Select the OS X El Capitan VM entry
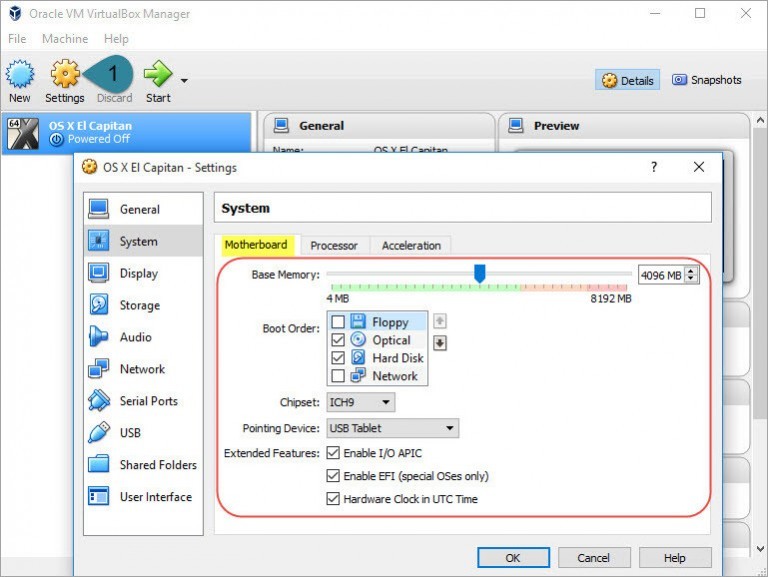The image size is (768, 577). 126,133
